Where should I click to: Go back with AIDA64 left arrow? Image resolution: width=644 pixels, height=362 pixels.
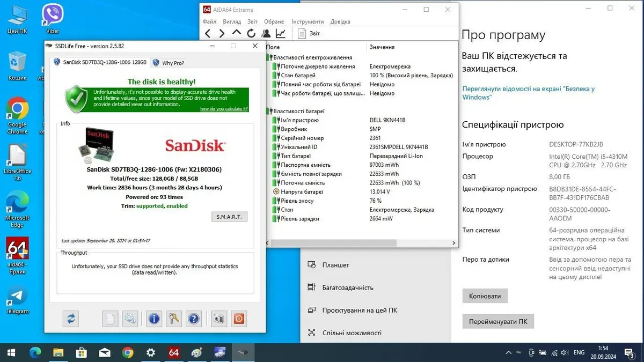(208, 33)
